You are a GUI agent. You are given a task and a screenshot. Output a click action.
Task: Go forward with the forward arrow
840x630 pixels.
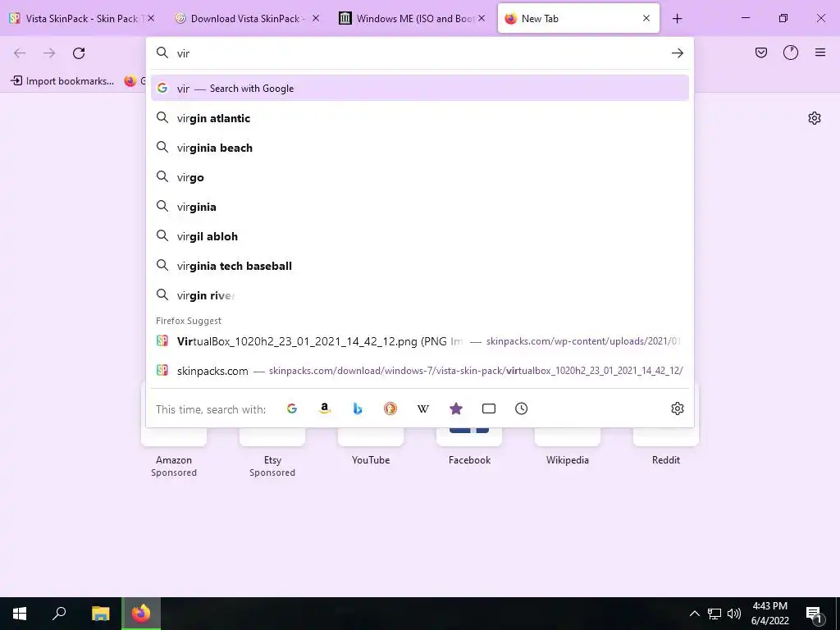tap(49, 53)
